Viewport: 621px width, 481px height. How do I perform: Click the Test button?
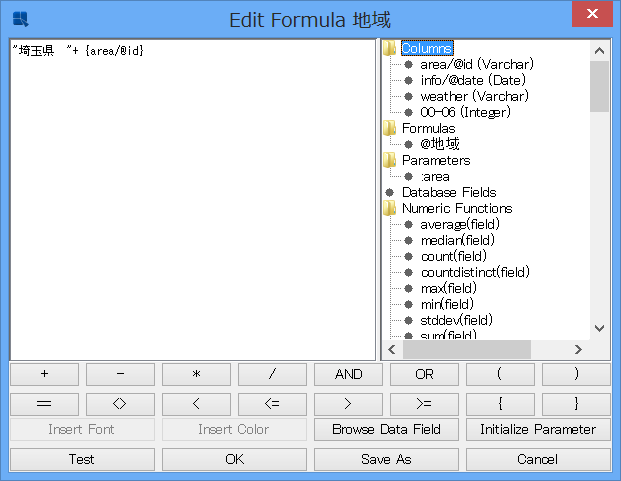[x=82, y=459]
